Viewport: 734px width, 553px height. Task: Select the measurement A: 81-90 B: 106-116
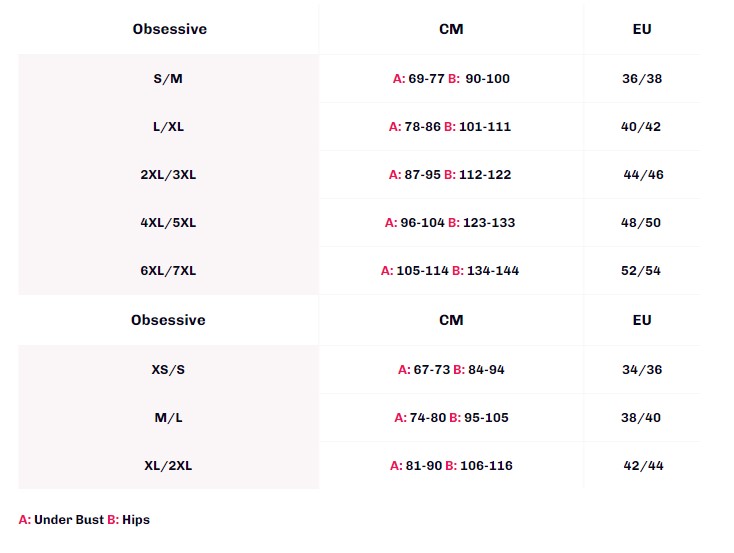(x=451, y=466)
